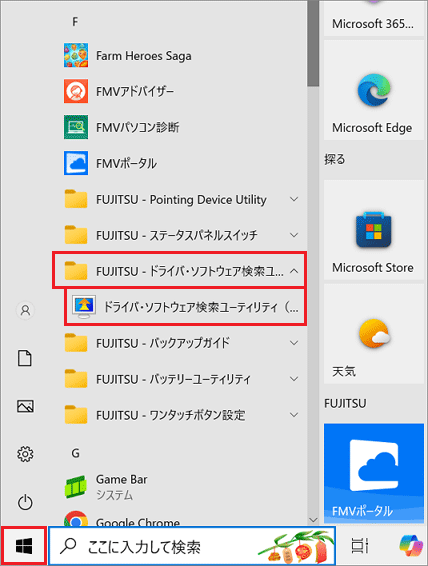Expand FUJITSU - ワンタッチボタン設定 chevron

(294, 415)
